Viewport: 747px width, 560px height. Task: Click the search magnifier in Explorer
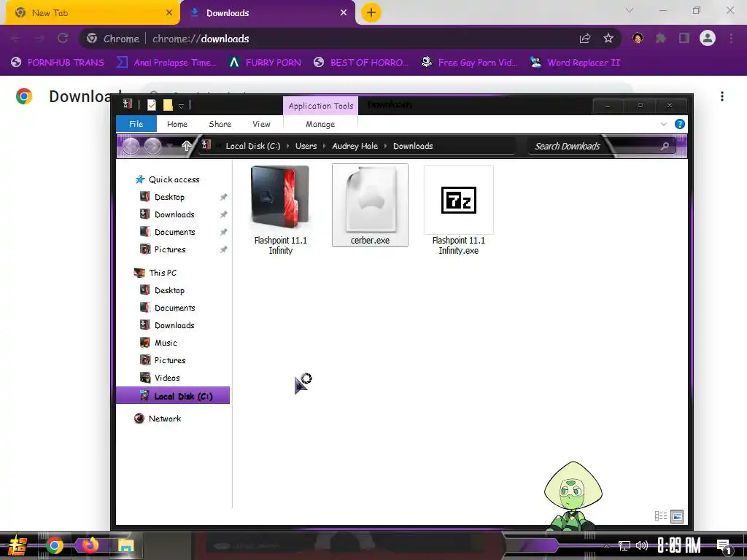(x=665, y=146)
